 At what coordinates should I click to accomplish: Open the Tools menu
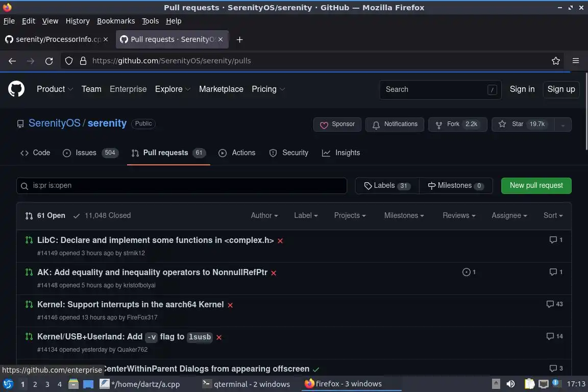coord(151,21)
